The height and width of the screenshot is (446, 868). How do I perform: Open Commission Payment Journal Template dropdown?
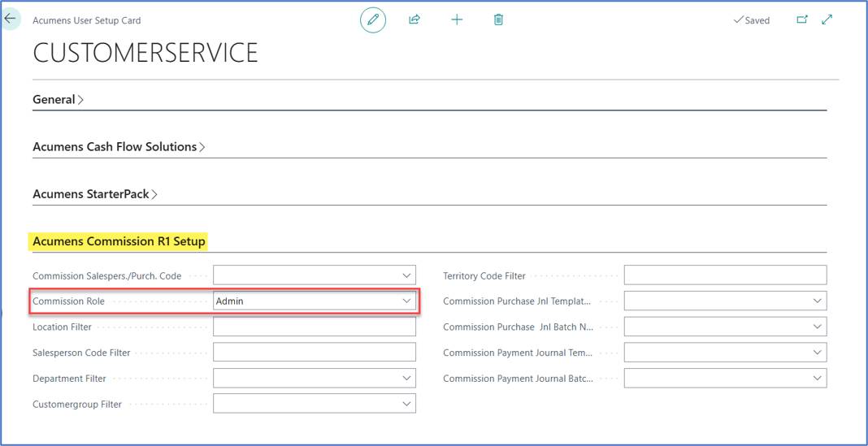pos(818,353)
